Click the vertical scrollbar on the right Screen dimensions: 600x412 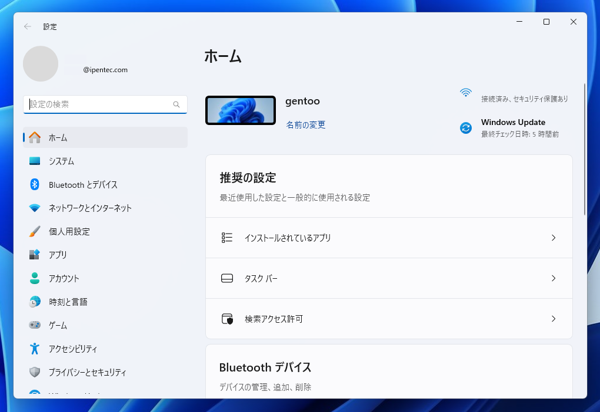coord(584,149)
